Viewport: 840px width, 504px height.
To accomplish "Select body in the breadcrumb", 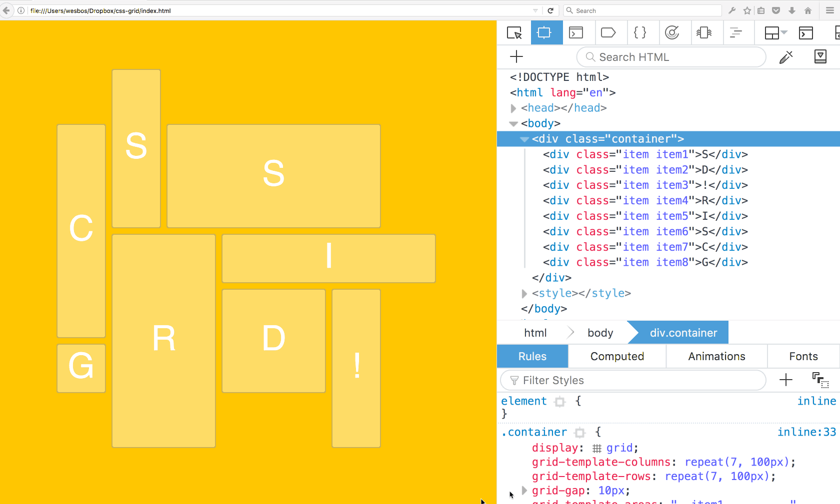I will 600,333.
